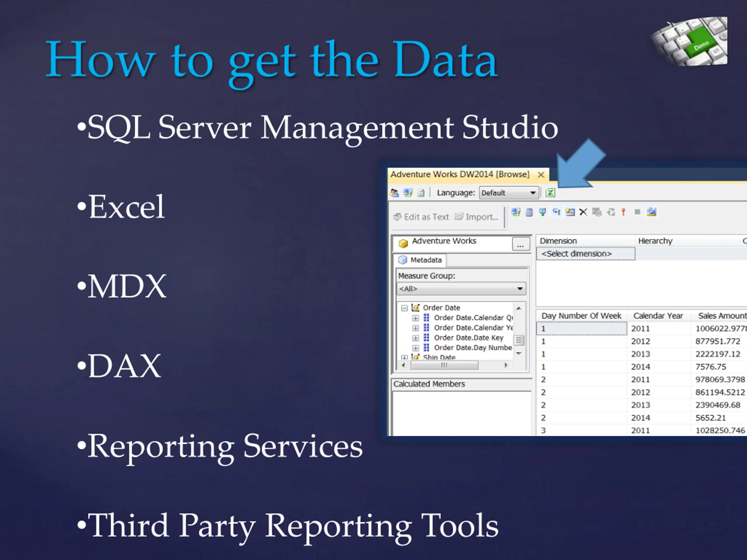
Task: Click the metadata tree's scroll up arrow
Action: pyautogui.click(x=519, y=308)
